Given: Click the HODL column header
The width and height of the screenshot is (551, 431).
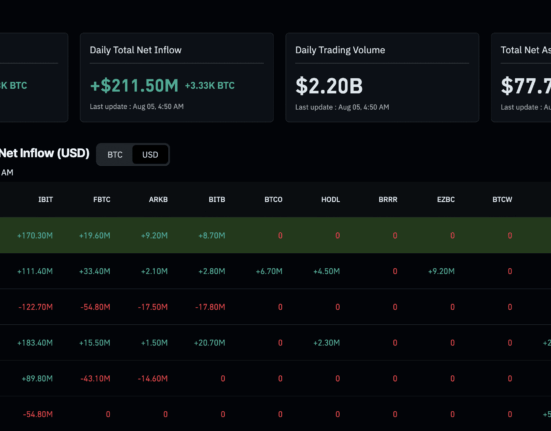Looking at the screenshot, I should [x=330, y=200].
